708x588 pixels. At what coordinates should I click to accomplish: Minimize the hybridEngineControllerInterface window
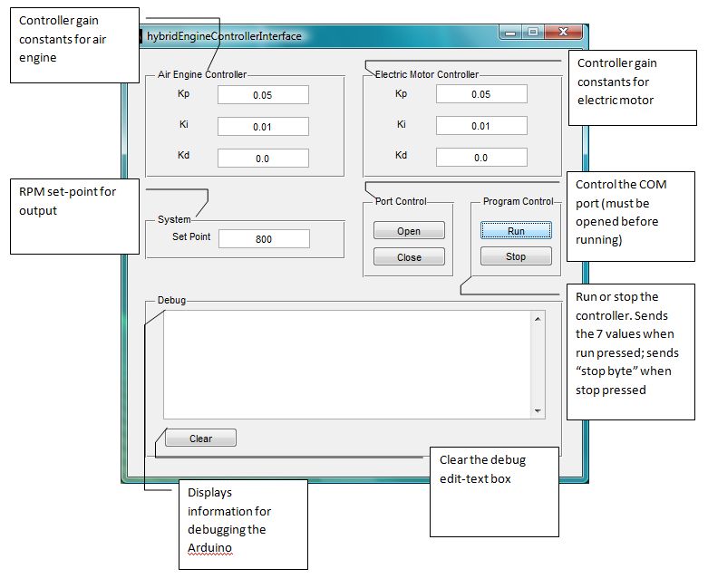510,33
